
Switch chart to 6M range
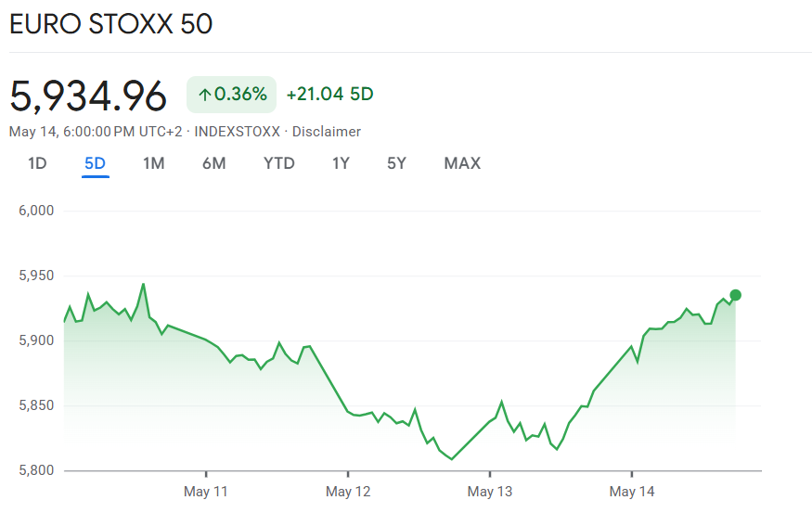213,163
